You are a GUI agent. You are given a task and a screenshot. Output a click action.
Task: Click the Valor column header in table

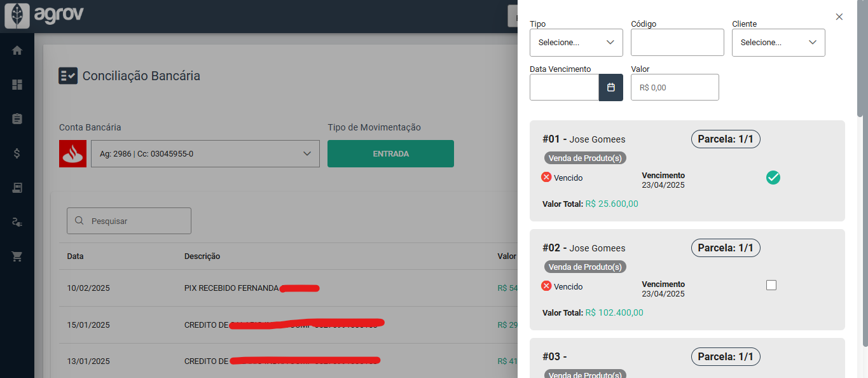click(507, 256)
